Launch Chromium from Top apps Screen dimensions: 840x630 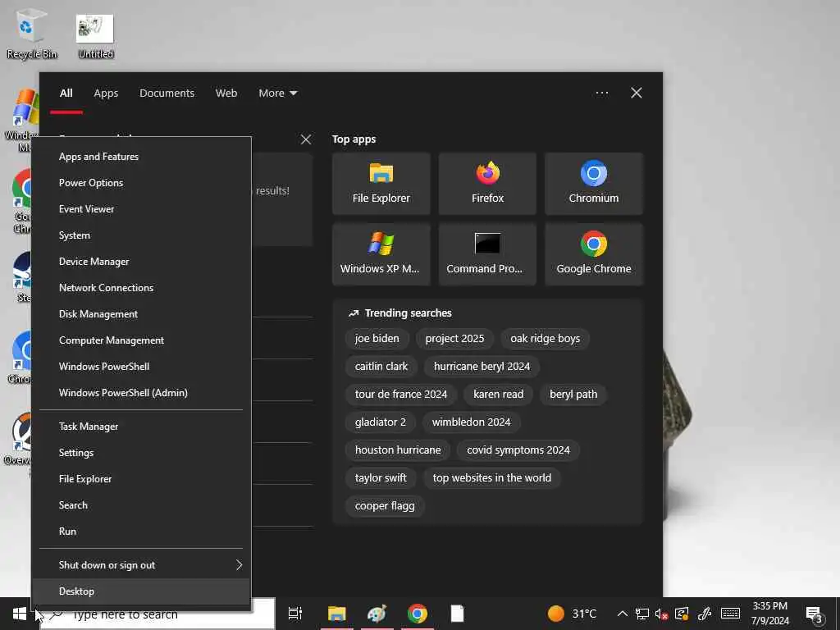click(x=594, y=184)
